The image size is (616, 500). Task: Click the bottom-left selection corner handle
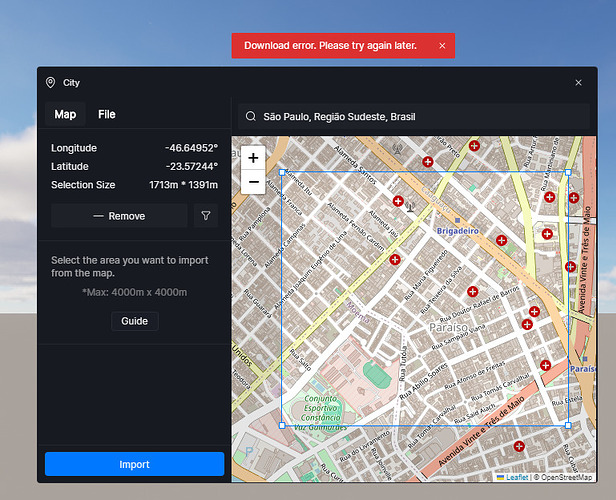point(282,425)
